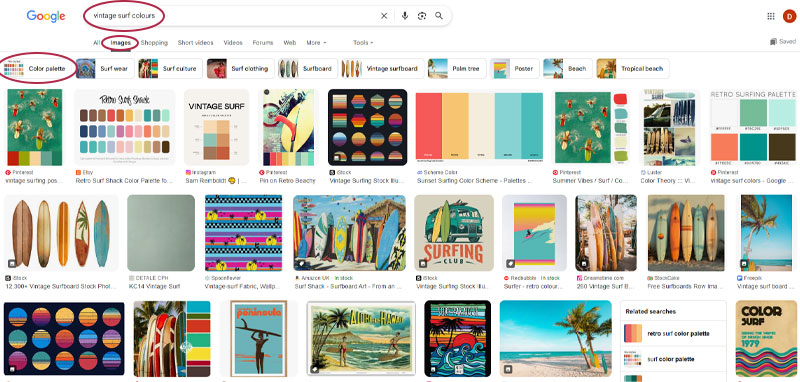This screenshot has width=800, height=382.
Task: Open the Short videos tab
Action: [195, 43]
